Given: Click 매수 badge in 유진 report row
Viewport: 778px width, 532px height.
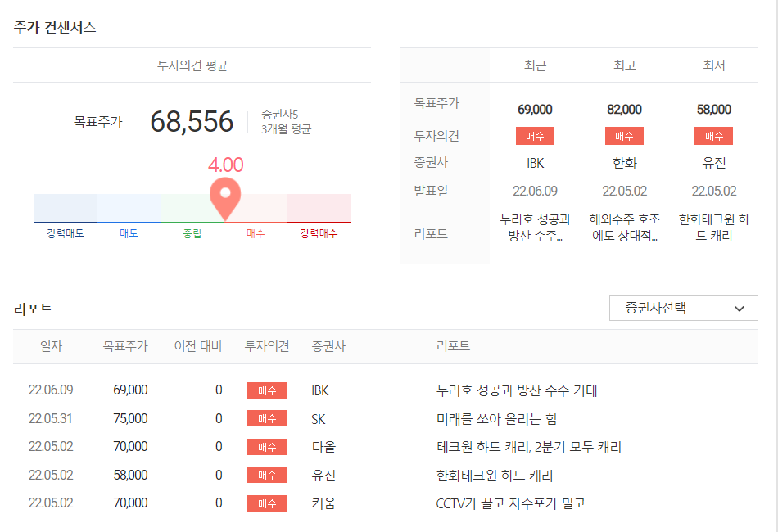Looking at the screenshot, I should [266, 475].
